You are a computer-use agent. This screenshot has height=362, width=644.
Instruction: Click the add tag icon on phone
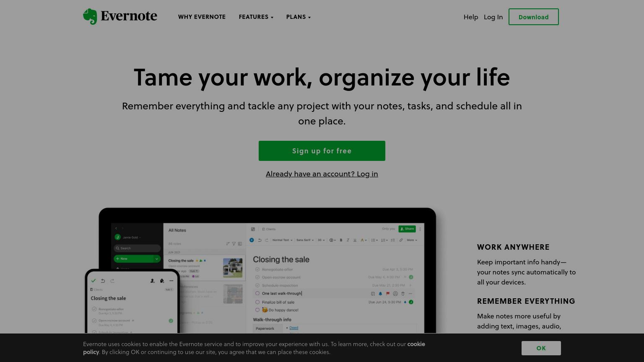[x=162, y=281]
